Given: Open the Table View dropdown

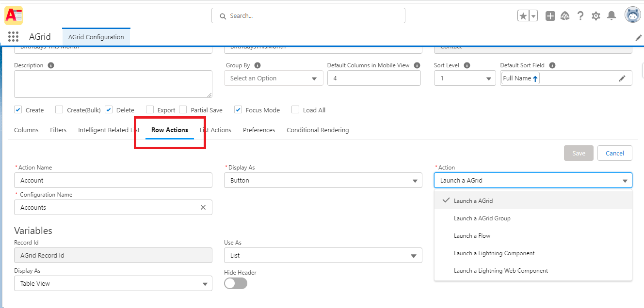Looking at the screenshot, I should pos(113,283).
